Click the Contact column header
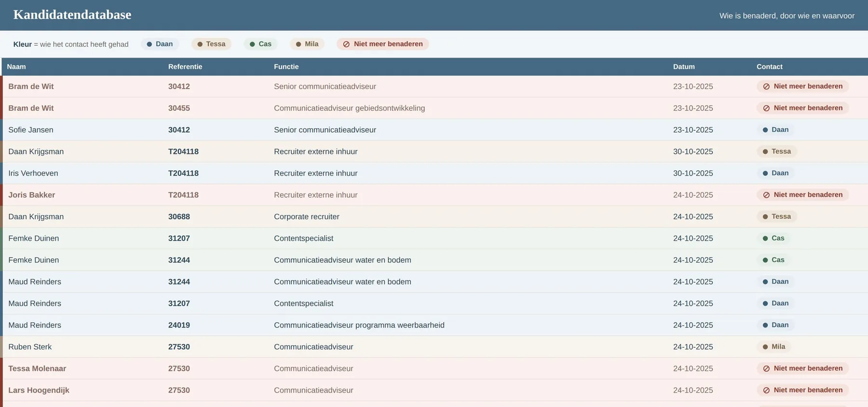The width and height of the screenshot is (868, 407). pos(770,67)
